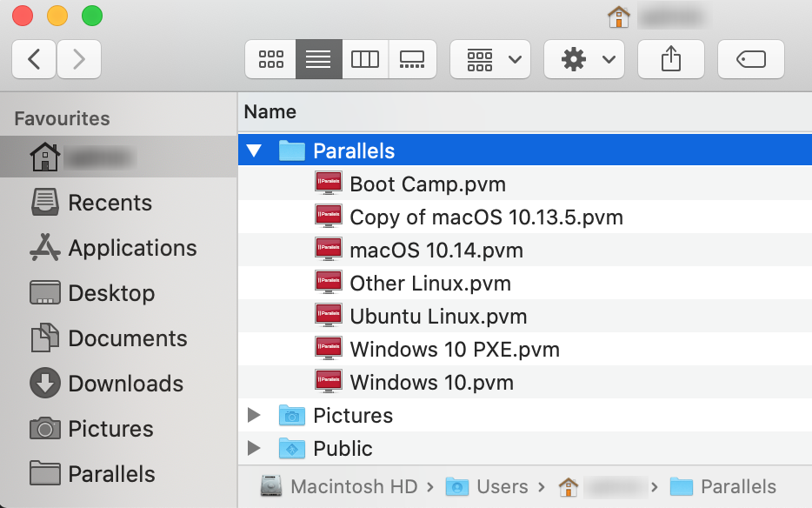The image size is (812, 508).
Task: Select the Windows 10 PXE.pvm filename
Action: [455, 350]
